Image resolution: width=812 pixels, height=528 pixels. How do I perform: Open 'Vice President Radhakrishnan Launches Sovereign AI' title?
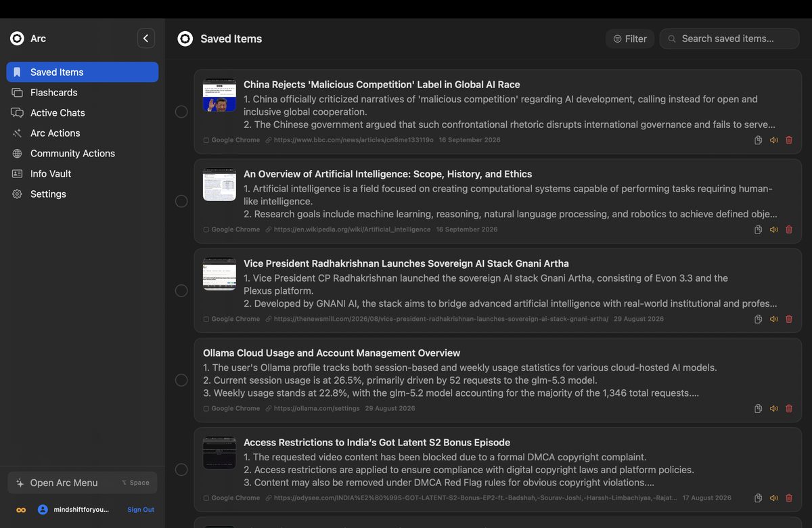pos(406,263)
